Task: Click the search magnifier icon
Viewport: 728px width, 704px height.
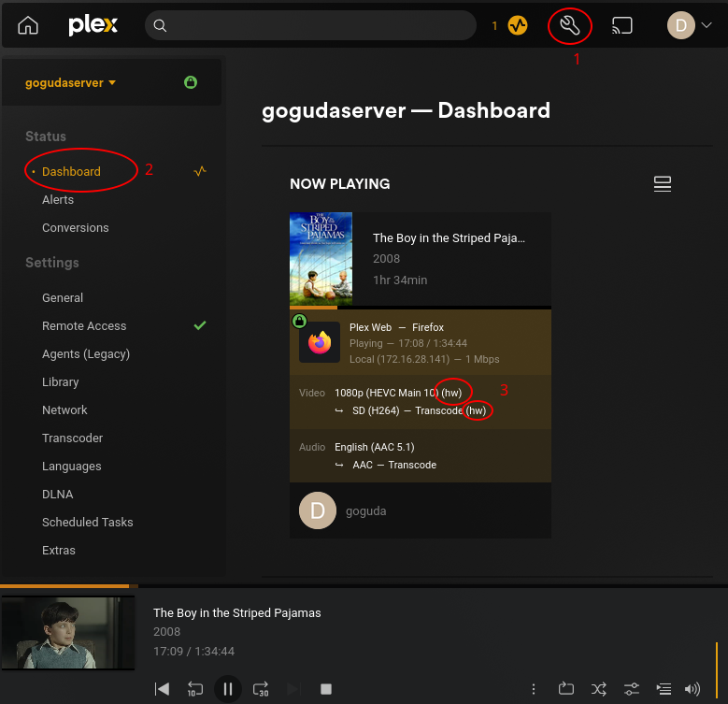Action: pyautogui.click(x=160, y=25)
